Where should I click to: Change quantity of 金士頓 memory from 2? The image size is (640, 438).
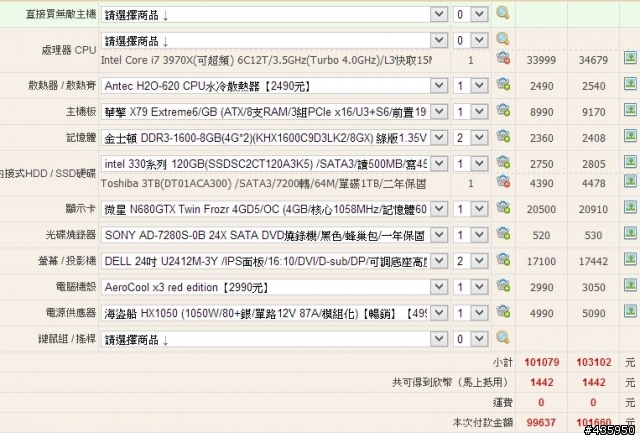coord(471,138)
